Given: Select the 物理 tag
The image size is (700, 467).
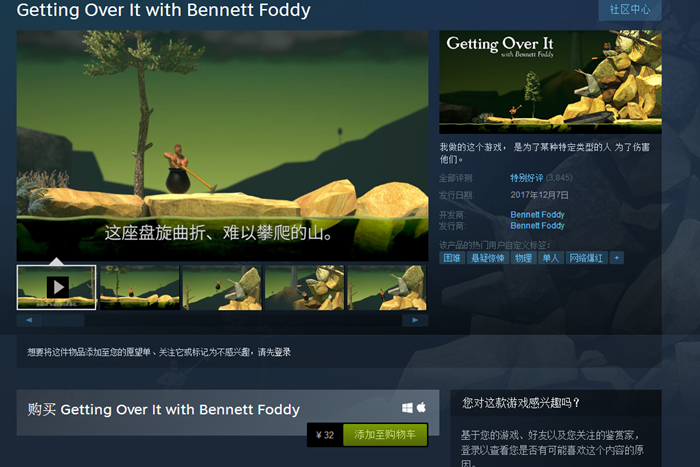Looking at the screenshot, I should [523, 258].
